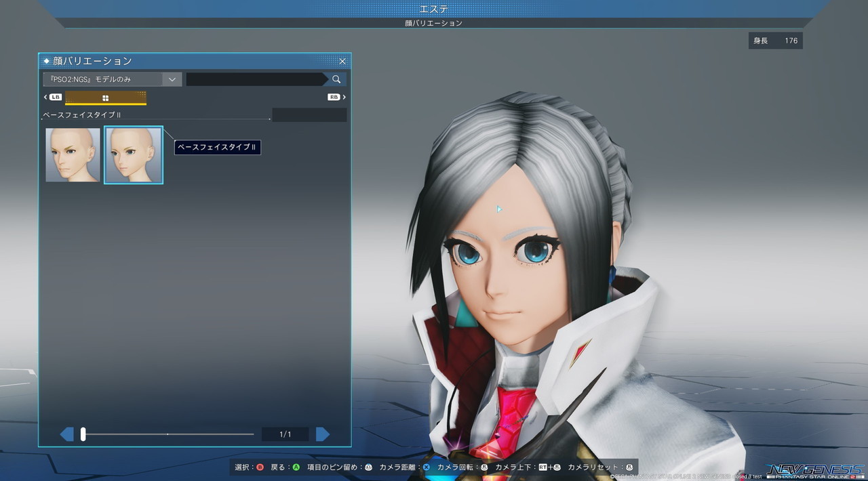The image size is (868, 481).
Task: Click the next page arrow
Action: coord(323,434)
